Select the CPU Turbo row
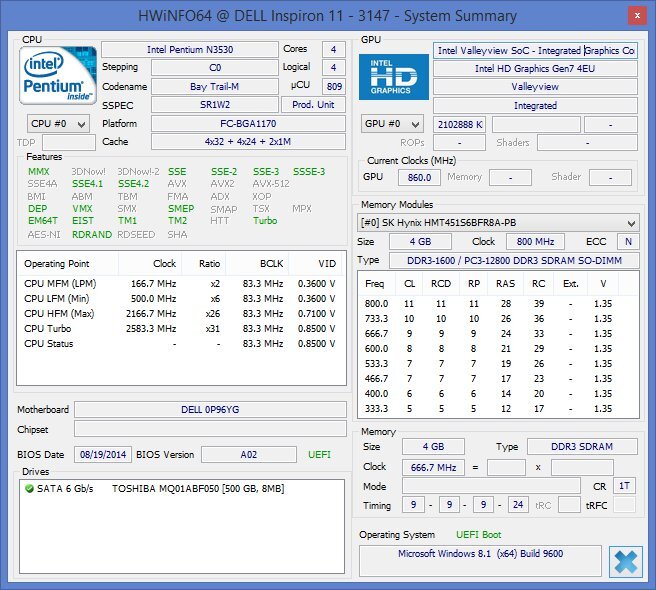The height and width of the screenshot is (590, 656). [x=181, y=329]
